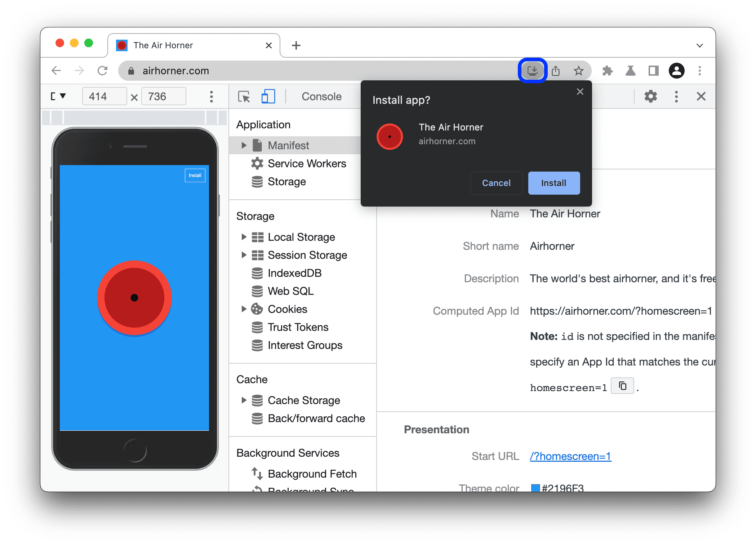Image resolution: width=756 pixels, height=545 pixels.
Task: Click the device toggle mobile/responsive icon
Action: 267,97
